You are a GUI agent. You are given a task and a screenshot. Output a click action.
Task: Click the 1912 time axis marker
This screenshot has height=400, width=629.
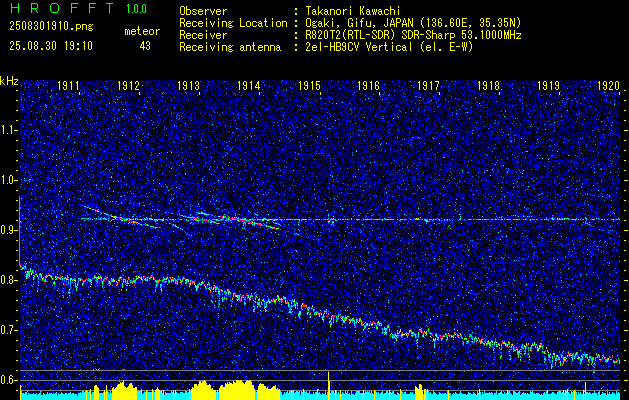(x=129, y=85)
